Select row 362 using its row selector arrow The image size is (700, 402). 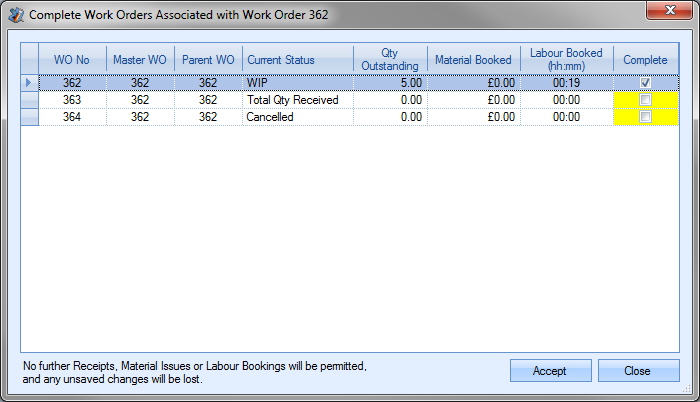coord(29,83)
